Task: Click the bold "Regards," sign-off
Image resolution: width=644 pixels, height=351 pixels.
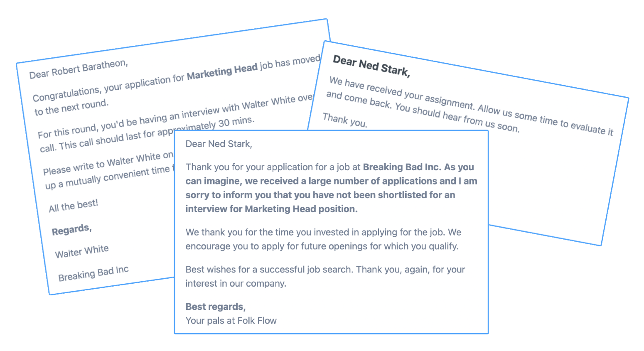Action: [x=71, y=230]
